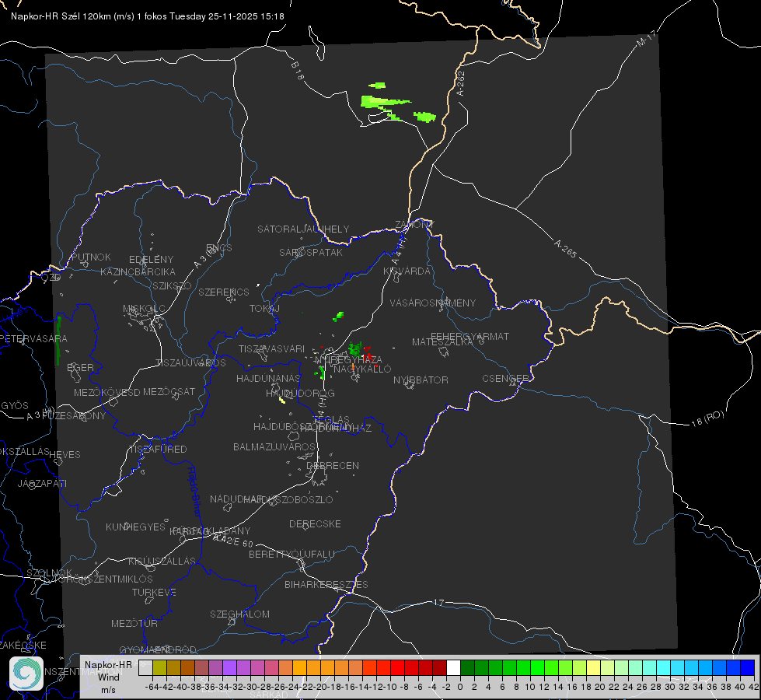Click the red echo beside Nagykálló
This screenshot has height=700, width=761.
coord(369,355)
